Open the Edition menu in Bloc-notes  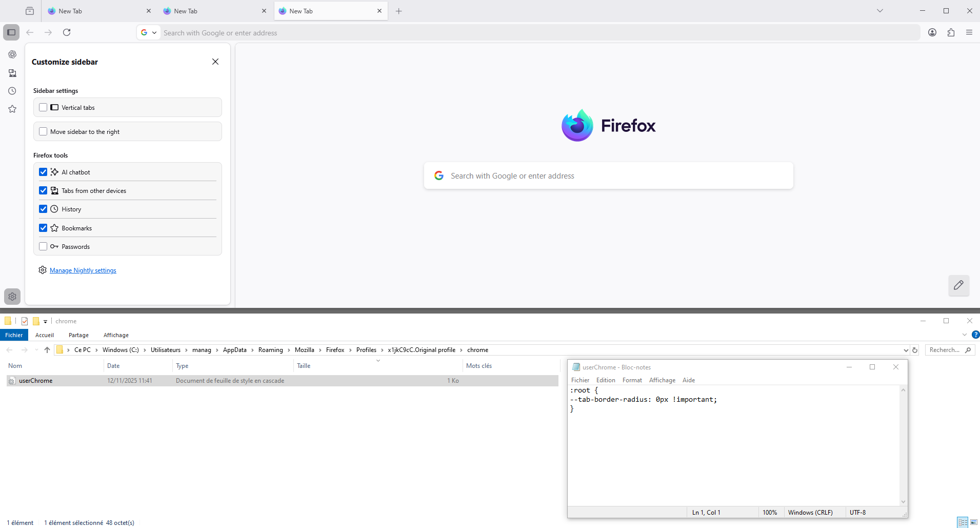pyautogui.click(x=606, y=380)
